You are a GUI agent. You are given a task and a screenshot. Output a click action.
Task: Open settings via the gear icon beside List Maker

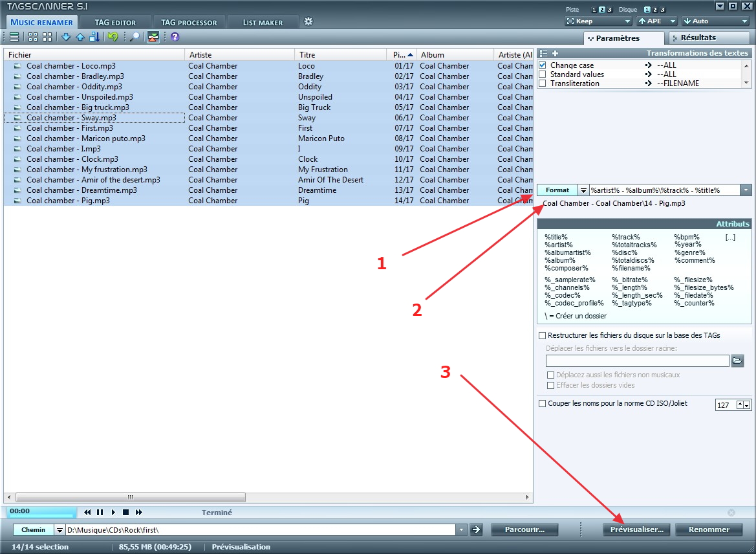(308, 21)
